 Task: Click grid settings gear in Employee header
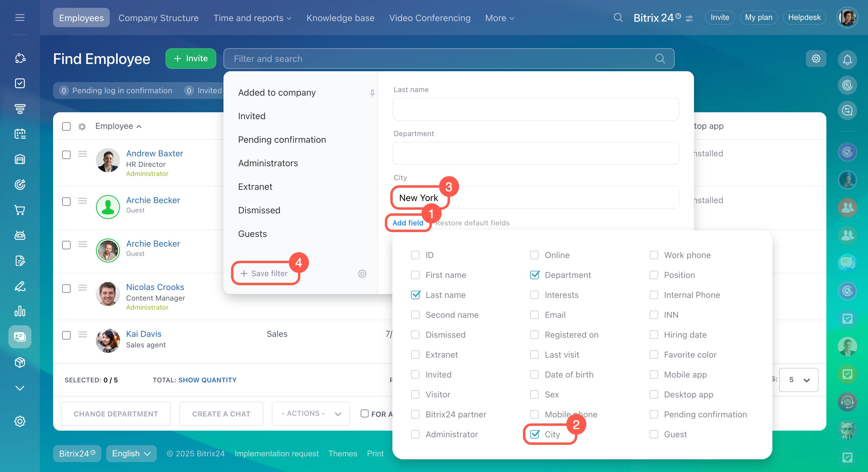[x=82, y=126]
